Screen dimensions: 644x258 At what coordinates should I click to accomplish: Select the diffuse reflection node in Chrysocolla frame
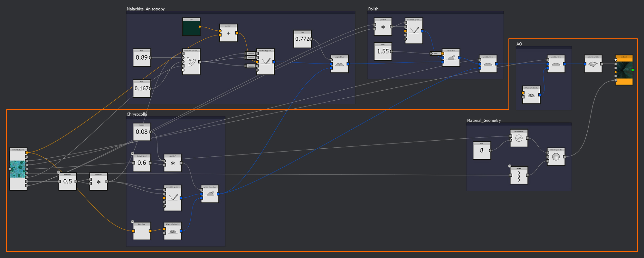coord(173,231)
